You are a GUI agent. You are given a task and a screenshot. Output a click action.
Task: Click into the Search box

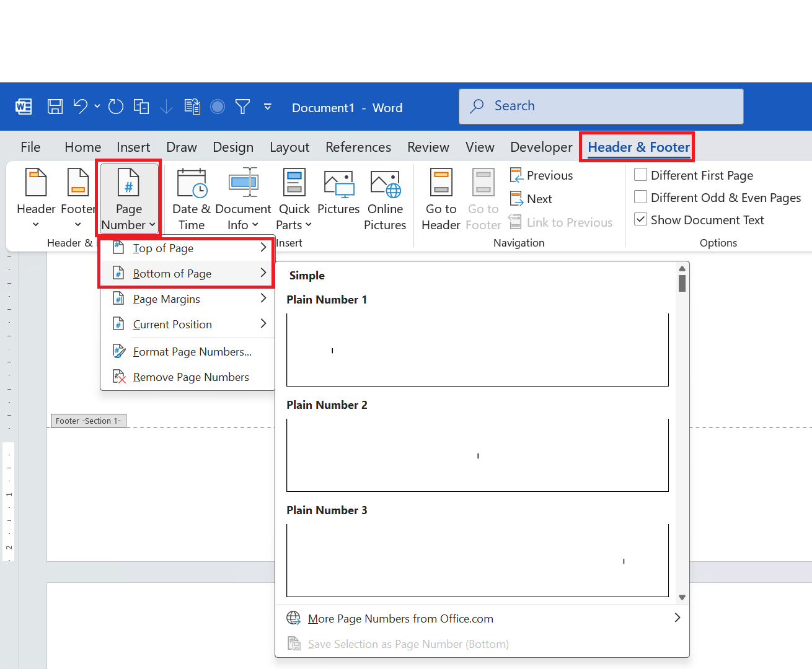click(601, 106)
